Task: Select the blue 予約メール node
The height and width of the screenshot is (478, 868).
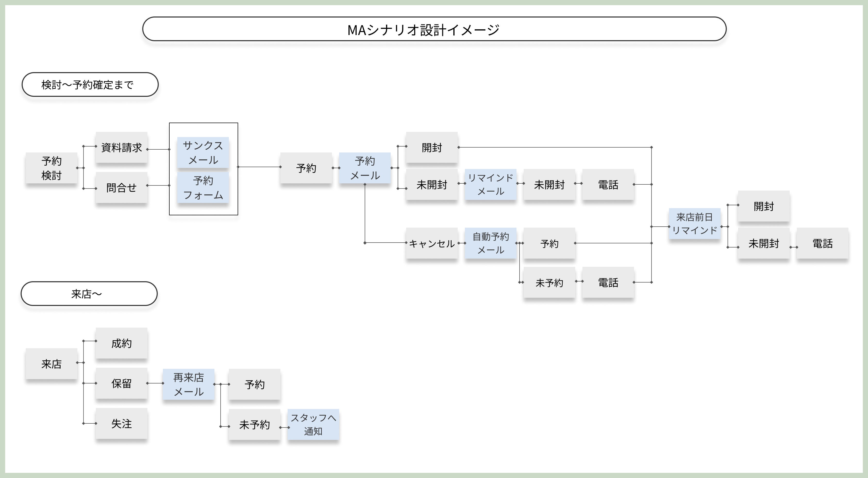Action: pyautogui.click(x=365, y=168)
